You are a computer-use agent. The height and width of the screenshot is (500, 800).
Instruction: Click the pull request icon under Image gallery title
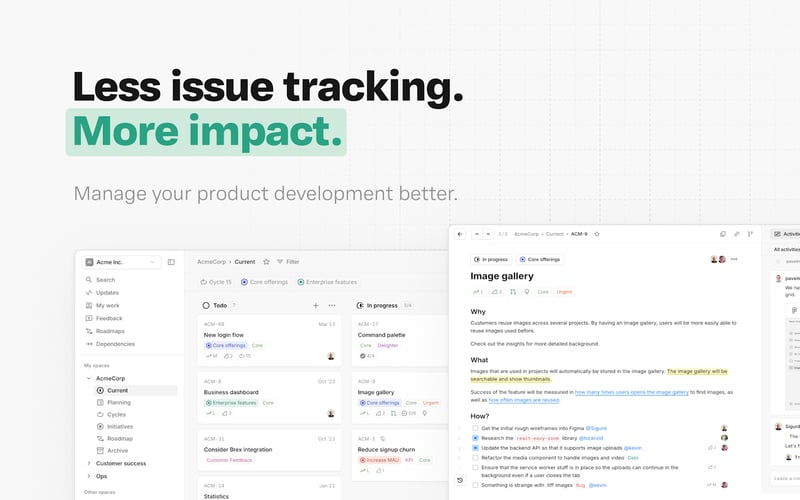[513, 292]
